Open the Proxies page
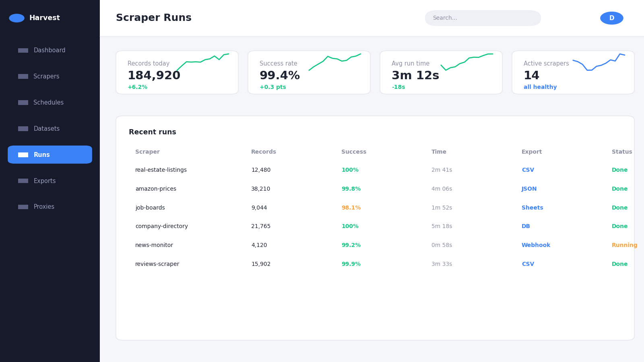 (x=50, y=207)
